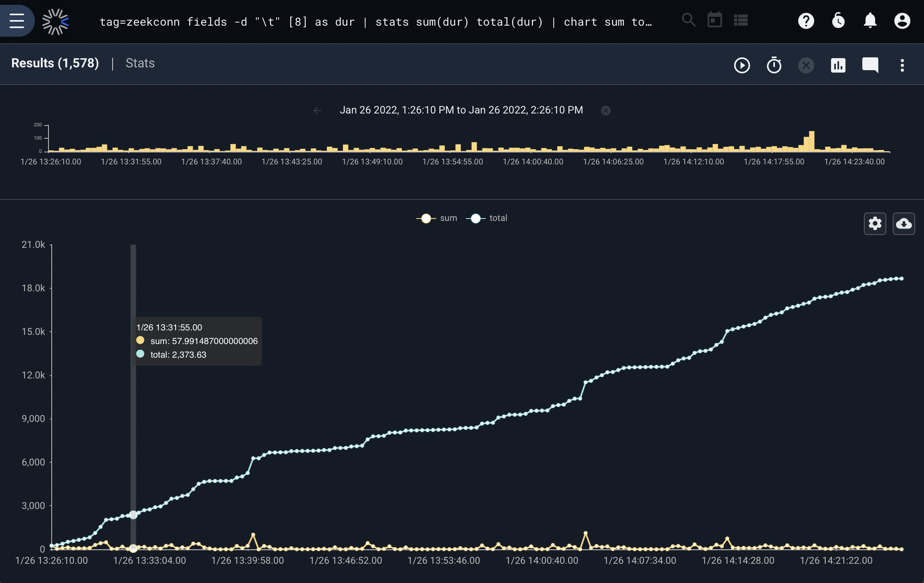This screenshot has height=583, width=924.
Task: Click the timeframe range text
Action: coord(461,110)
